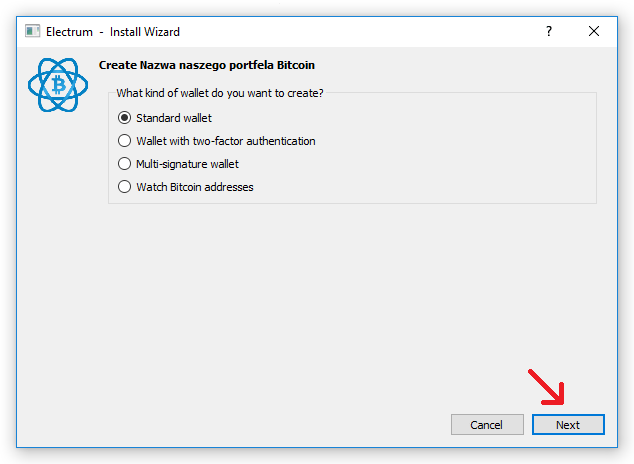
Task: Choose the two-factor authentication wallet radio button
Action: tap(125, 141)
